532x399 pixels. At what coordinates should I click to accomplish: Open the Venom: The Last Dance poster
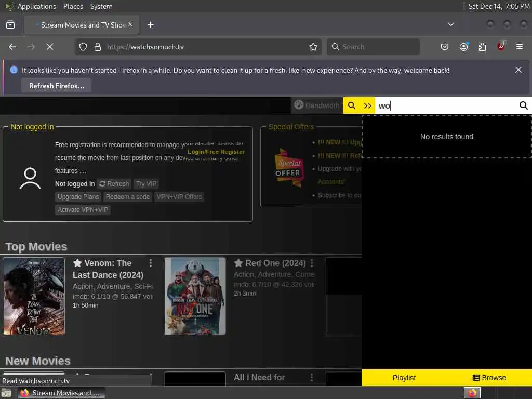tap(34, 296)
